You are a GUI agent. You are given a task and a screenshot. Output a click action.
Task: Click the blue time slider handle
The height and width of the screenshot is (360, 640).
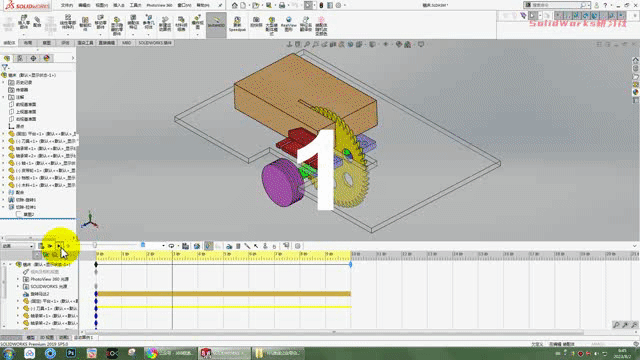coord(143,245)
